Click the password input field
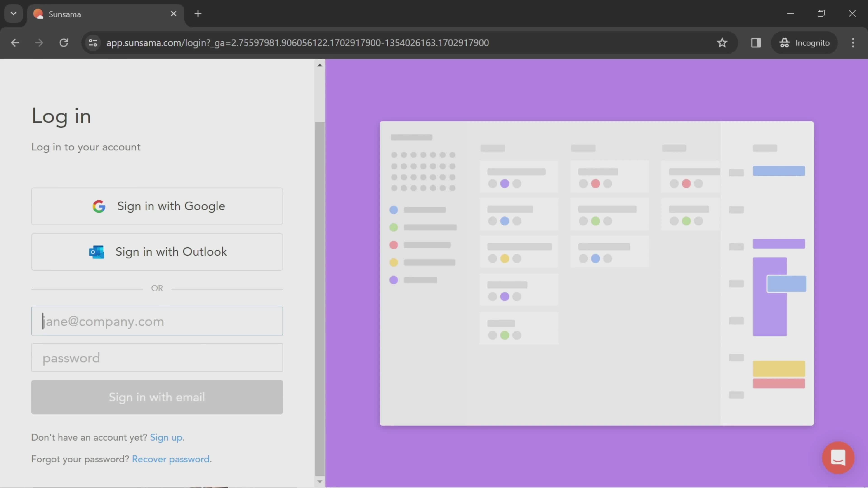This screenshot has width=868, height=488. point(157,357)
